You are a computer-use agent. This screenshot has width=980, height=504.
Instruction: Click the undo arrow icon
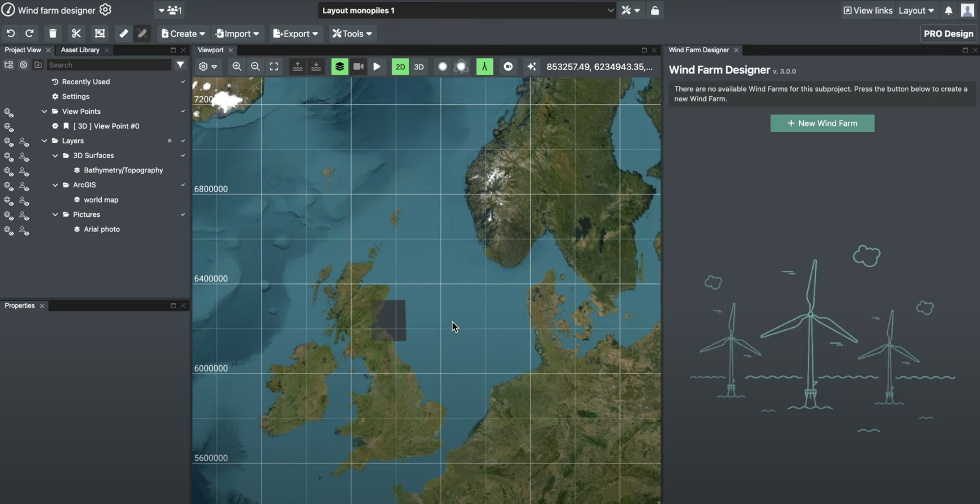click(x=11, y=33)
